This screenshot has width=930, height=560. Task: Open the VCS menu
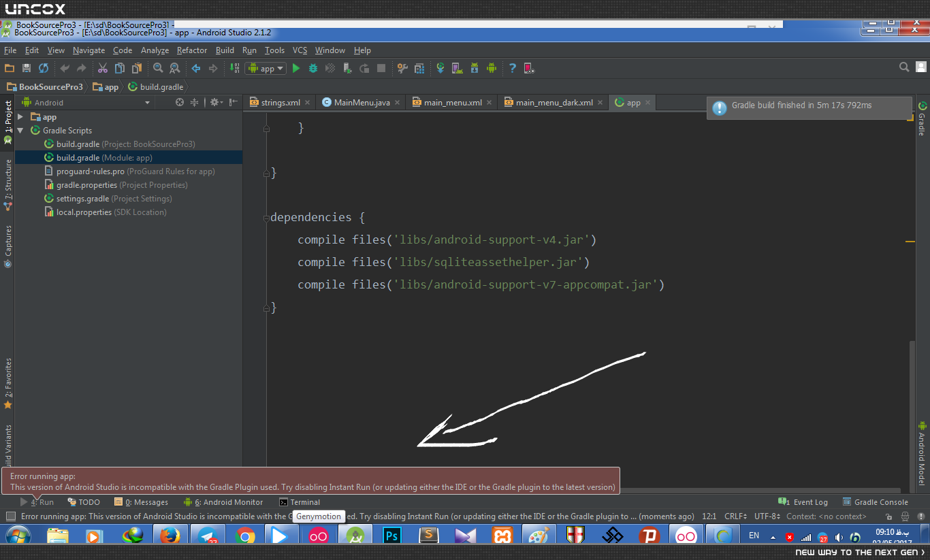coord(300,50)
